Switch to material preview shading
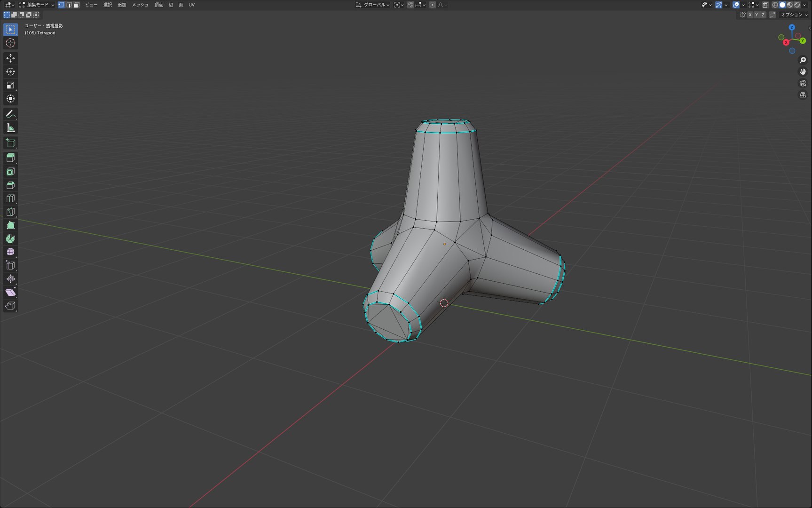 789,5
